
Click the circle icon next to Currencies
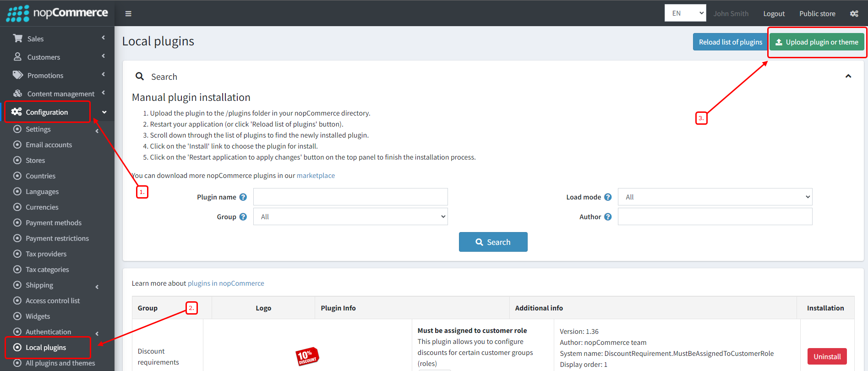tap(17, 207)
